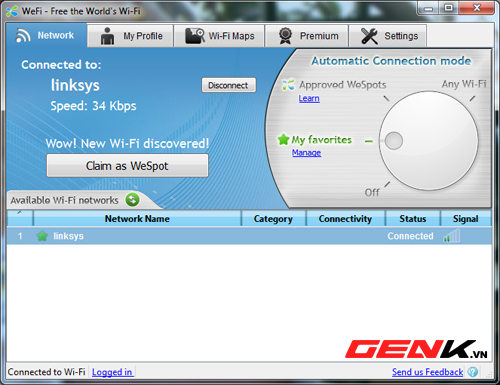Click the My Profile person icon
This screenshot has height=385, width=500.
click(107, 36)
